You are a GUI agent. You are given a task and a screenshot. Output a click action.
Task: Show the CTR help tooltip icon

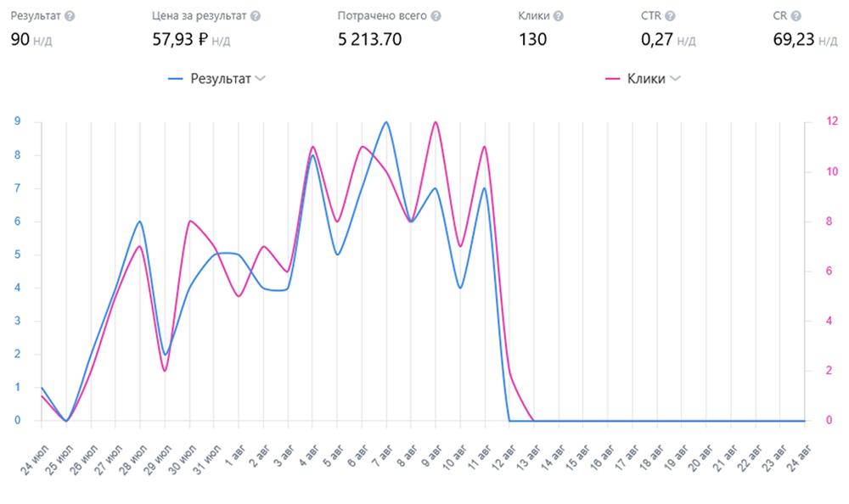coord(671,16)
